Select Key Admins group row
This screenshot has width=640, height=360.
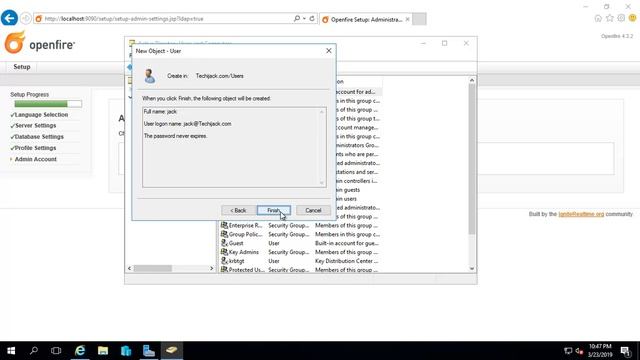(300, 252)
